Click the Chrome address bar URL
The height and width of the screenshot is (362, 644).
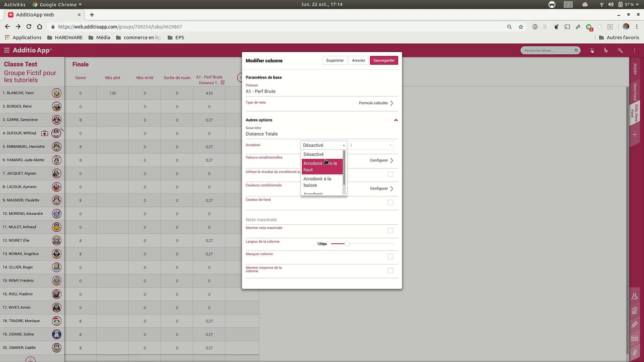point(120,27)
